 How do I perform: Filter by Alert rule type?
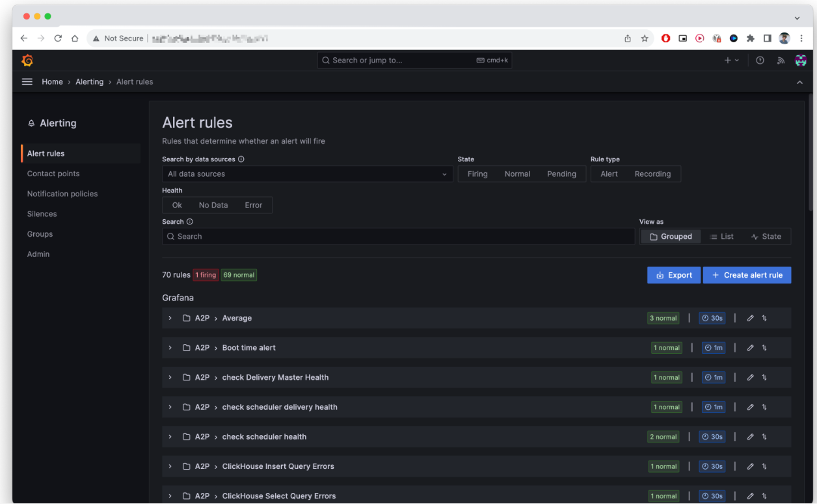(x=609, y=174)
